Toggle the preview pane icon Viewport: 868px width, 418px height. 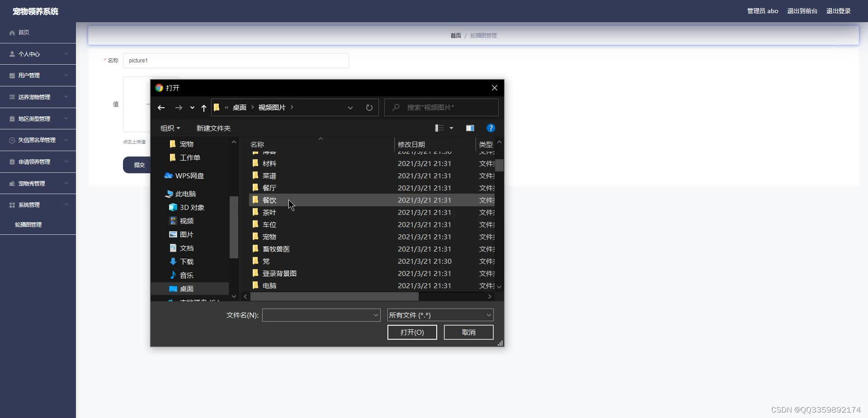(470, 128)
